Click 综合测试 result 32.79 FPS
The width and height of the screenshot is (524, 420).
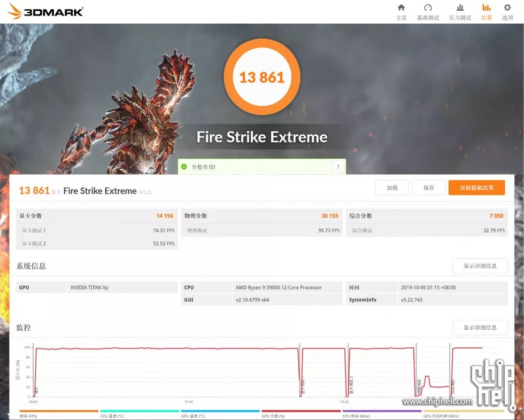(494, 230)
